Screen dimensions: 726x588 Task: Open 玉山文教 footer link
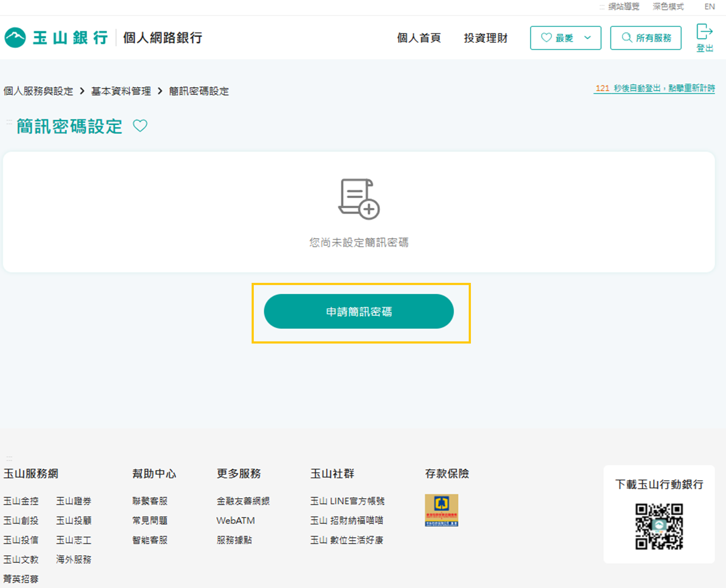[21, 559]
